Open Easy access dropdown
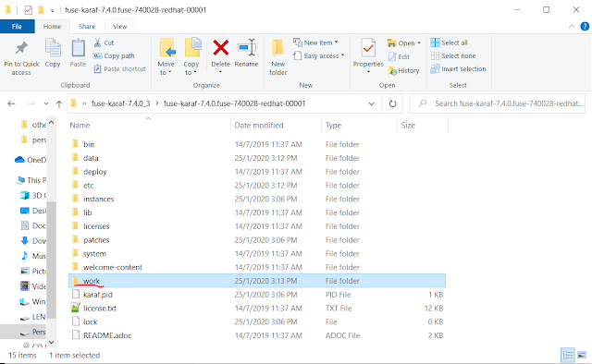 tap(319, 55)
